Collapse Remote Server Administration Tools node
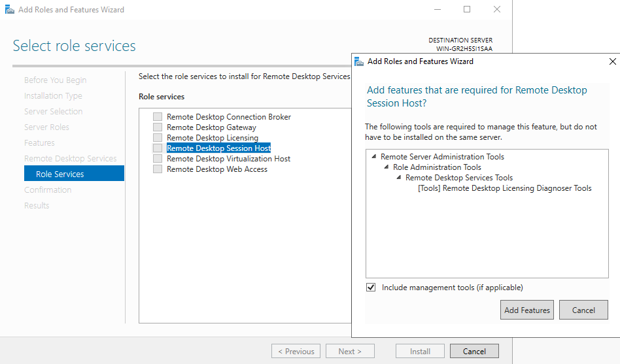 [373, 156]
